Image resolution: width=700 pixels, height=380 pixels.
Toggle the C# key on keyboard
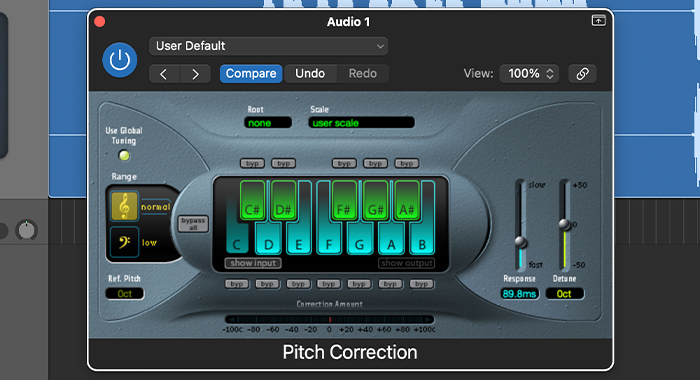point(252,200)
